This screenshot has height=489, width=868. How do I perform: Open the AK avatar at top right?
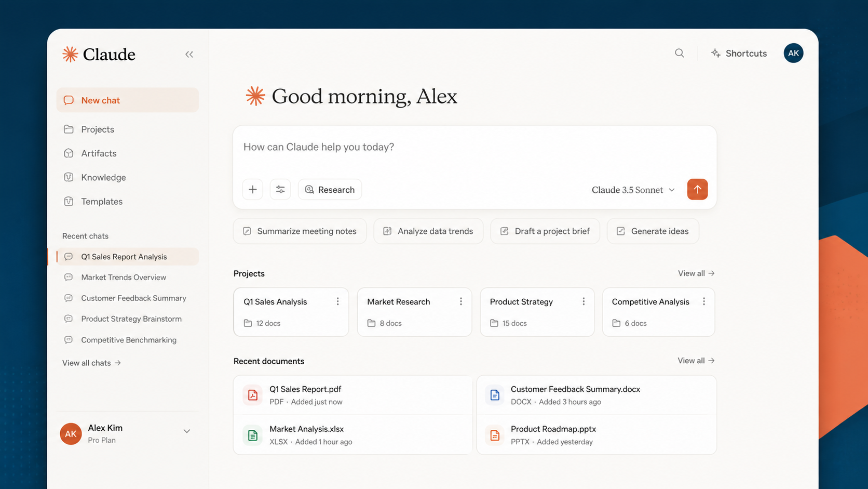tap(793, 53)
